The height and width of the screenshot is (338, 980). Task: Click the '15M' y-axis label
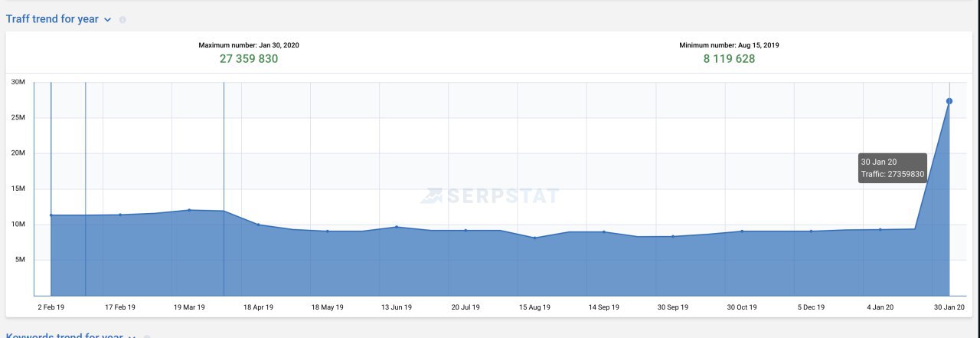pyautogui.click(x=18, y=189)
